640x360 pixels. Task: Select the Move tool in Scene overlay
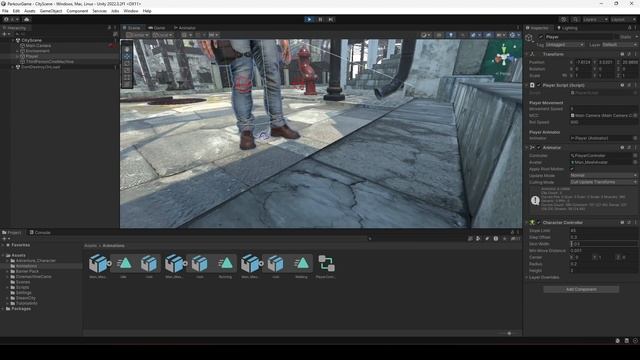point(127,56)
